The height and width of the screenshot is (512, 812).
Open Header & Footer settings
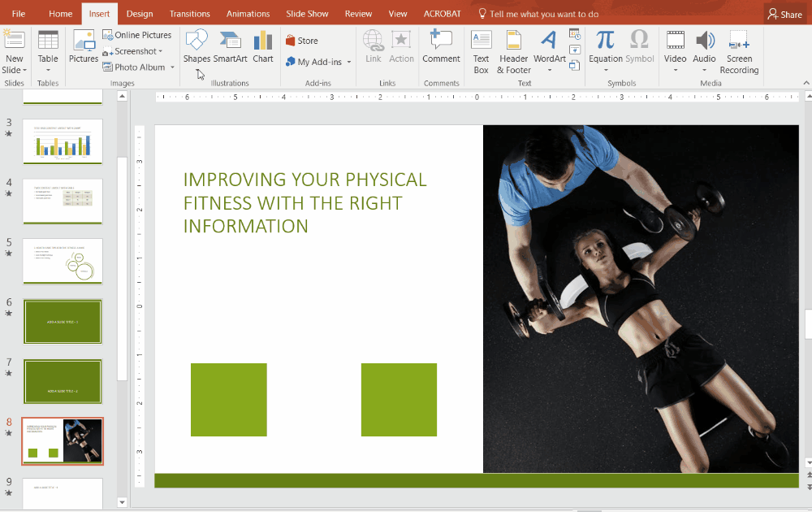pos(513,49)
